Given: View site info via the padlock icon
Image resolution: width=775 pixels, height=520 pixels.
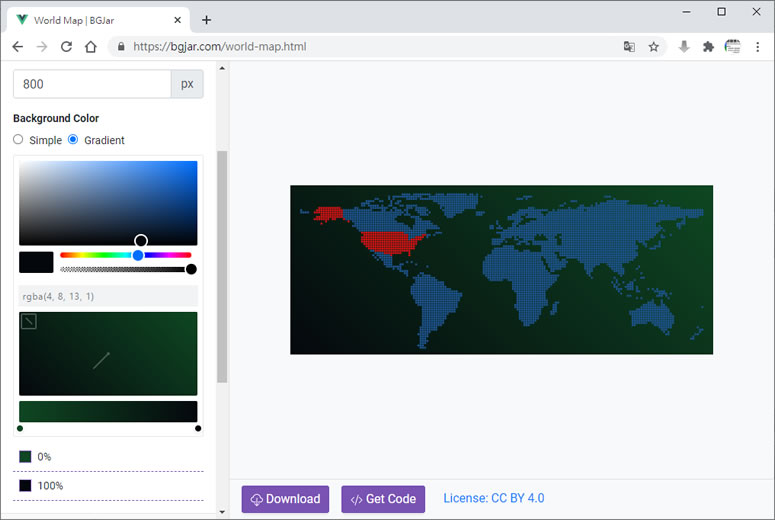Looking at the screenshot, I should (121, 47).
